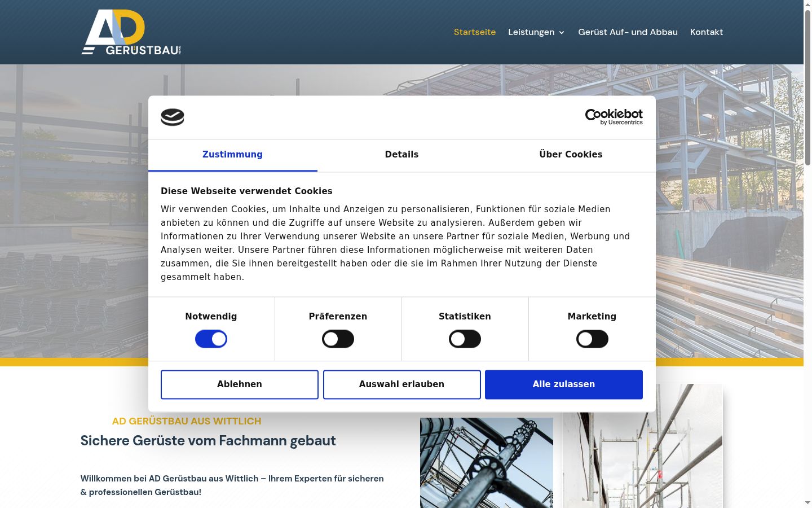Open Gerüst Auf- und Abbau page
The image size is (812, 508).
click(628, 32)
